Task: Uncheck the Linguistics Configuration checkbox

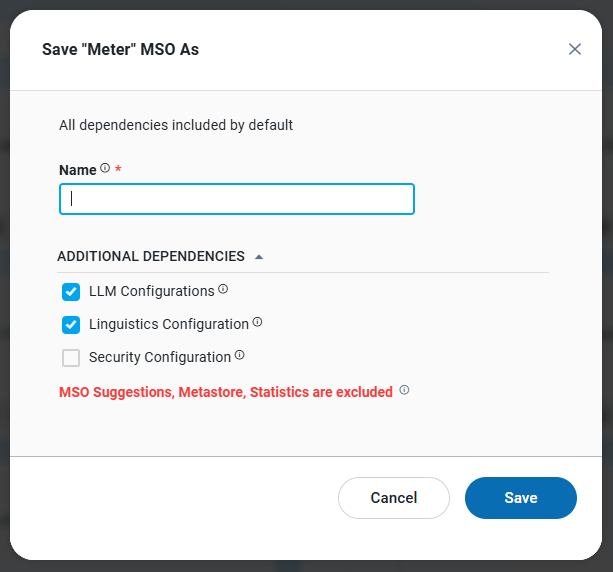Action: tap(71, 325)
